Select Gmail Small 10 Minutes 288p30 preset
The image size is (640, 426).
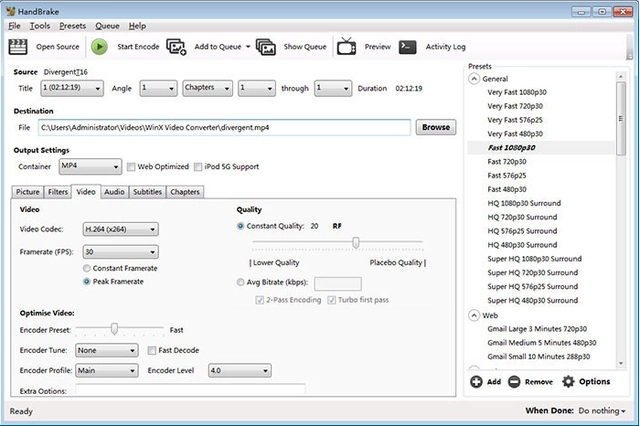[539, 357]
